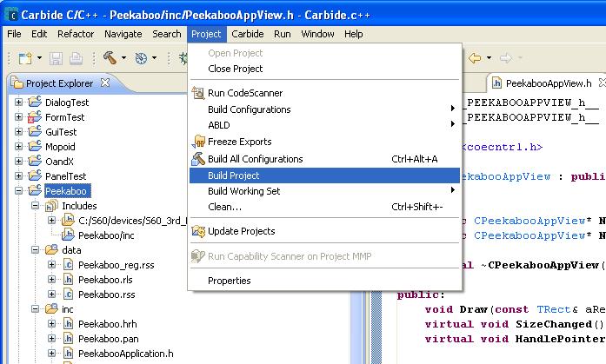
Task: Select Peekaboo/inc include path
Action: coord(106,235)
